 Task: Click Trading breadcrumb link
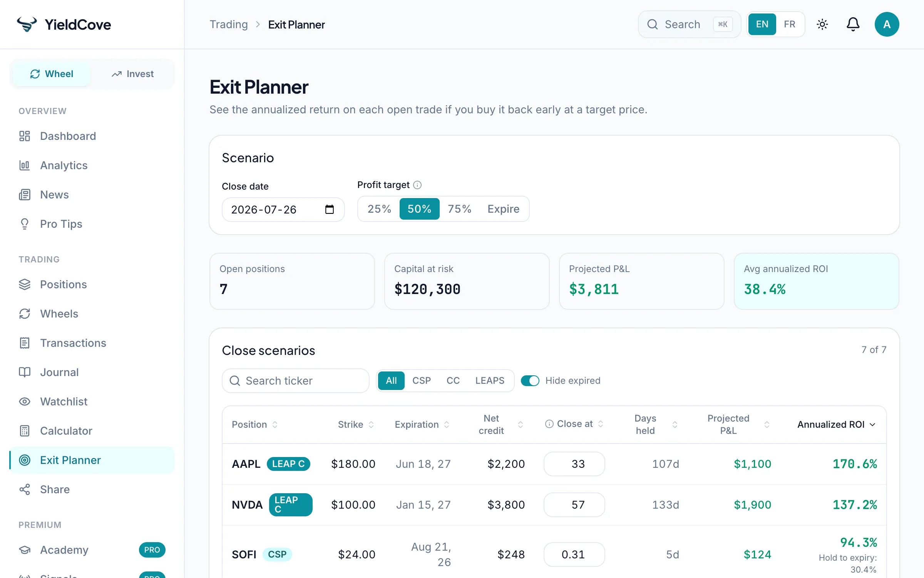coord(229,24)
